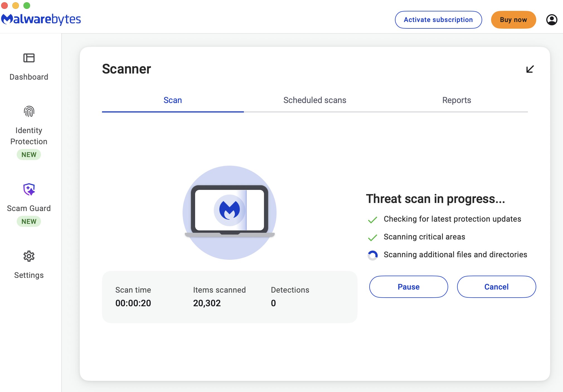Click the Buy now button

pos(513,20)
